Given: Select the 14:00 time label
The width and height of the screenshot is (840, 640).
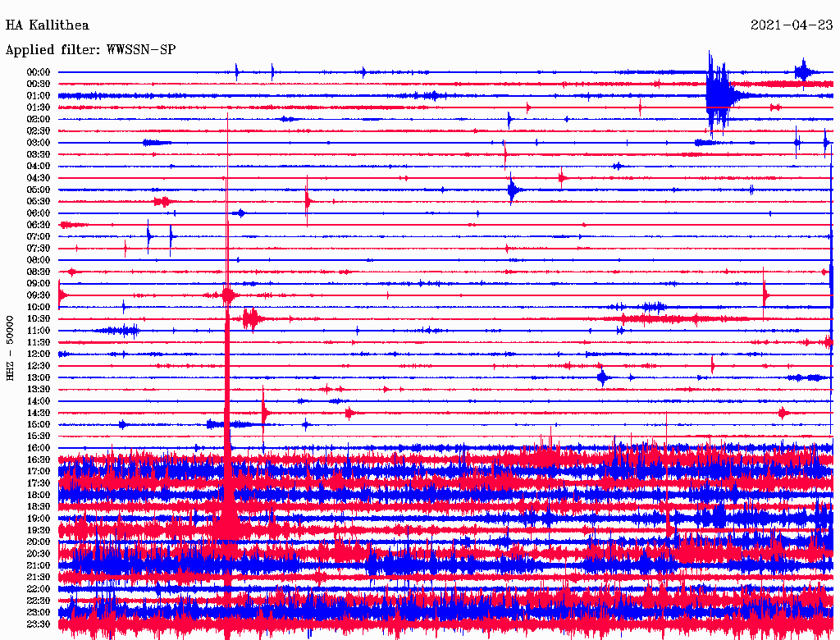Looking at the screenshot, I should pyautogui.click(x=39, y=401).
